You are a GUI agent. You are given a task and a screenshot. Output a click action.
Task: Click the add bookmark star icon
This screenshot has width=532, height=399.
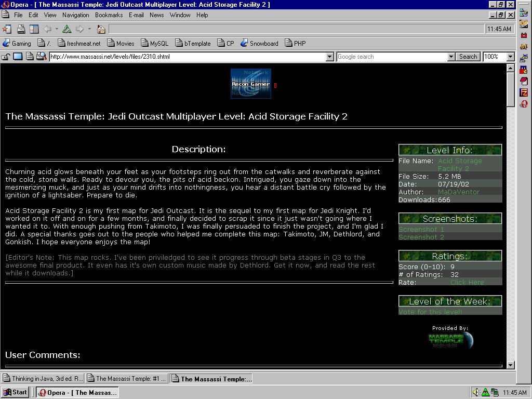pos(7,29)
